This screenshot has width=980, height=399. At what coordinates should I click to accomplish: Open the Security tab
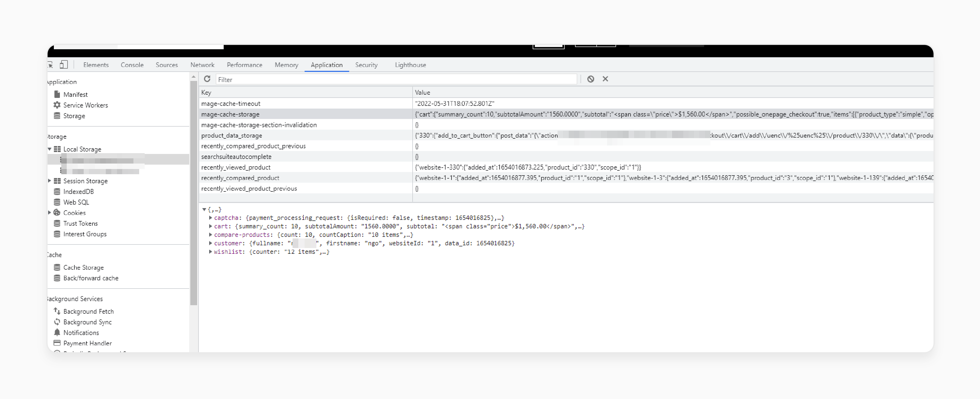coord(366,65)
